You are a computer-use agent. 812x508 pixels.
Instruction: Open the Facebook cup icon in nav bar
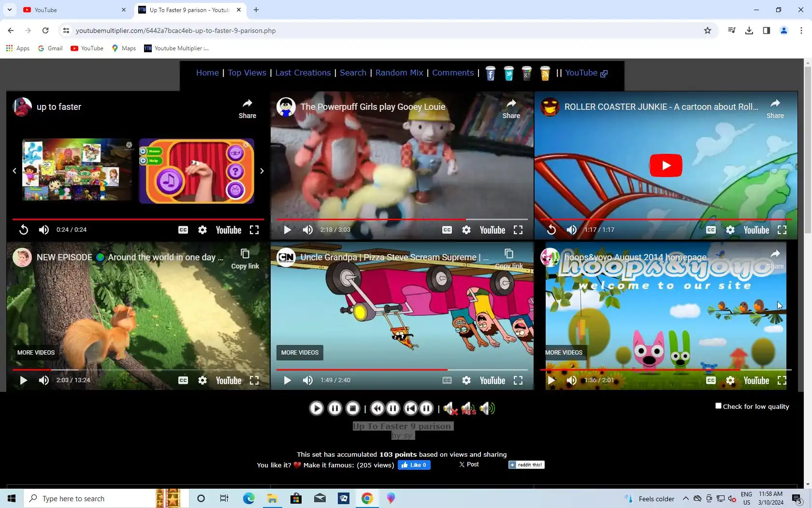pyautogui.click(x=490, y=73)
